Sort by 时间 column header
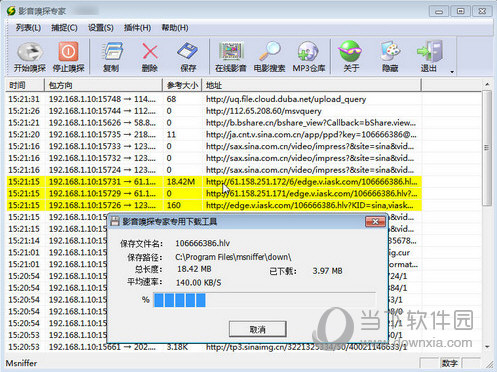497x372 pixels. pos(25,85)
